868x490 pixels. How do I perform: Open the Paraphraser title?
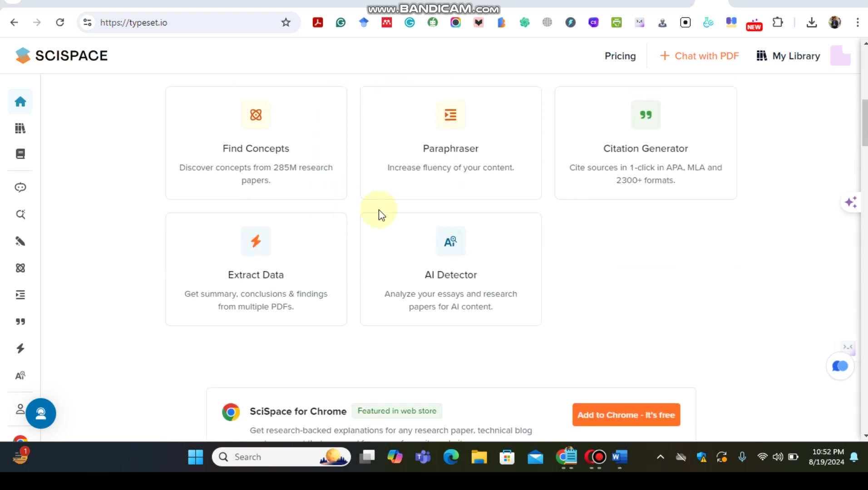(x=450, y=148)
